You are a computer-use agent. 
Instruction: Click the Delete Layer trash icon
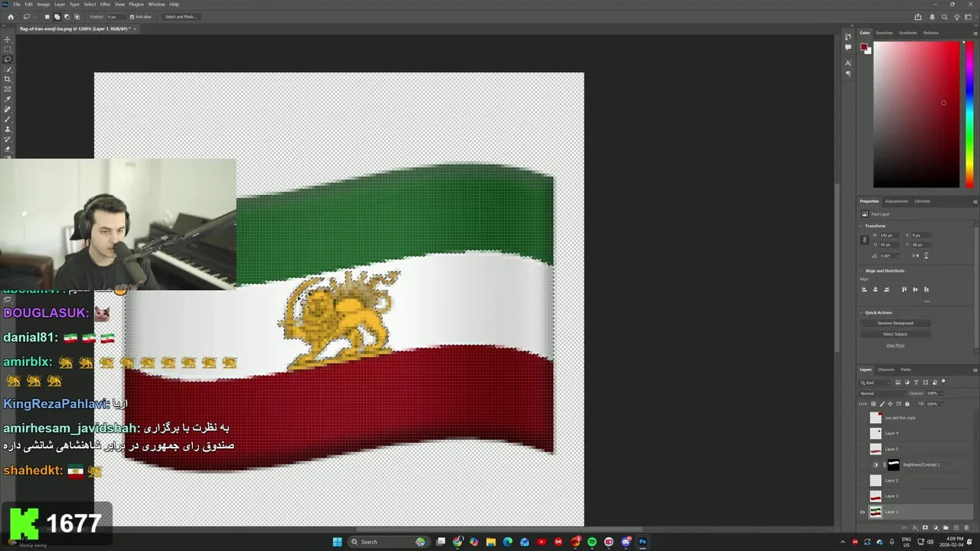[965, 527]
